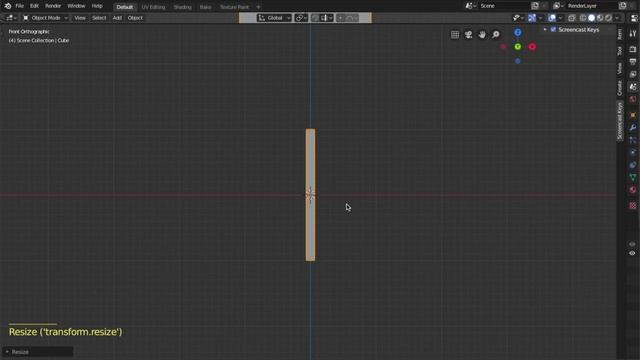The image size is (640, 360).
Task: Open the Window menu
Action: click(x=76, y=6)
